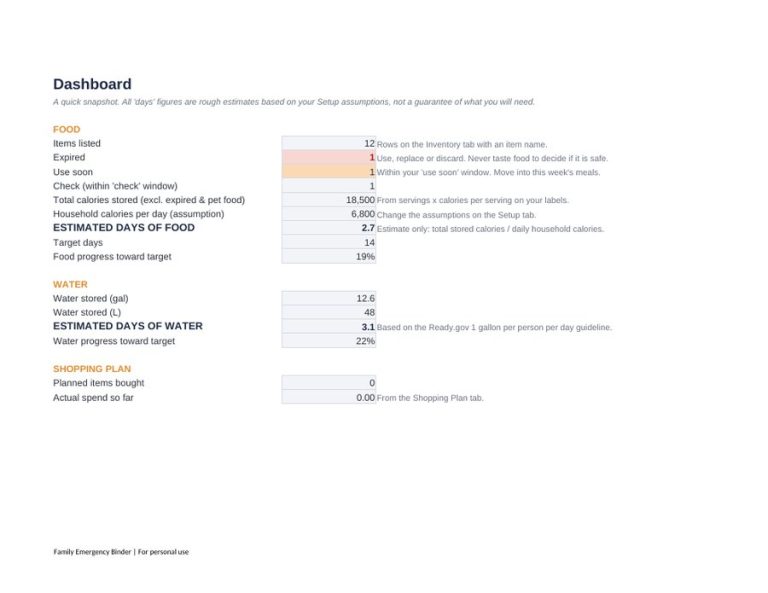
Task: Select the 18,500 total calories cell
Action: coord(329,200)
